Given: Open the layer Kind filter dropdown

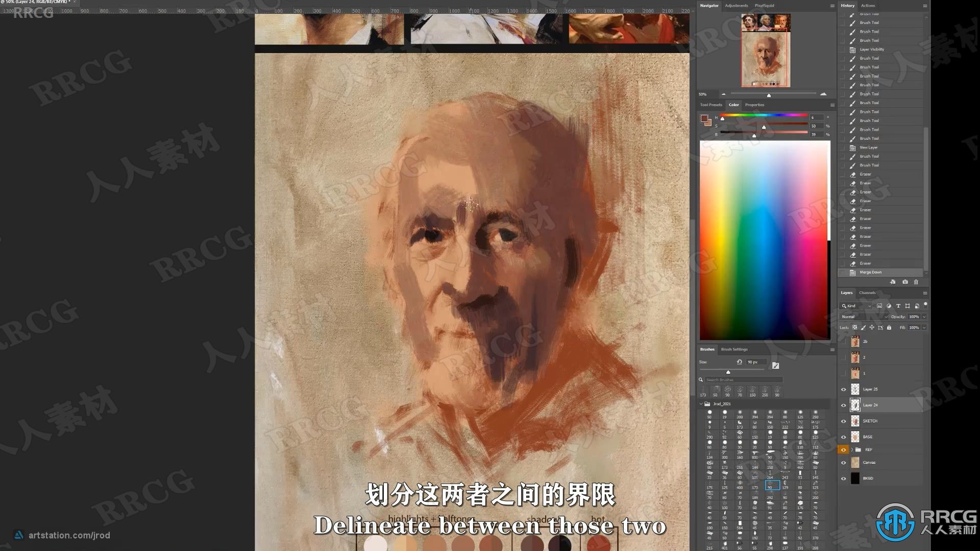Looking at the screenshot, I should click(856, 306).
